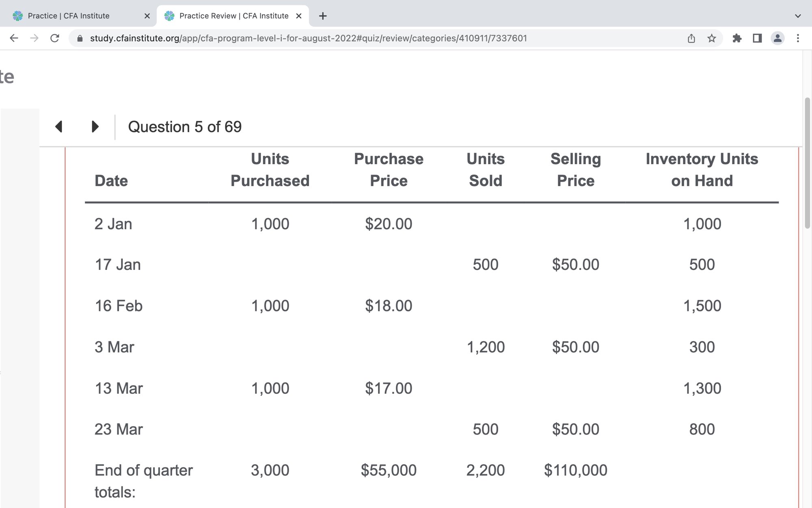Switch to the Practice | CFA Institute tab
This screenshot has height=508, width=812.
click(69, 16)
